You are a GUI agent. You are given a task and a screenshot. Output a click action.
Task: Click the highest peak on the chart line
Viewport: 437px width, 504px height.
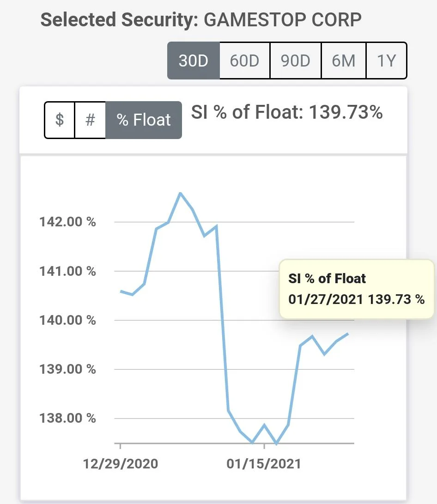tap(180, 193)
